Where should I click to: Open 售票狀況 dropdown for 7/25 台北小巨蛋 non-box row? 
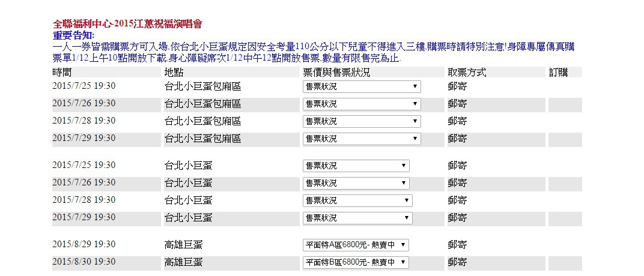click(356, 166)
